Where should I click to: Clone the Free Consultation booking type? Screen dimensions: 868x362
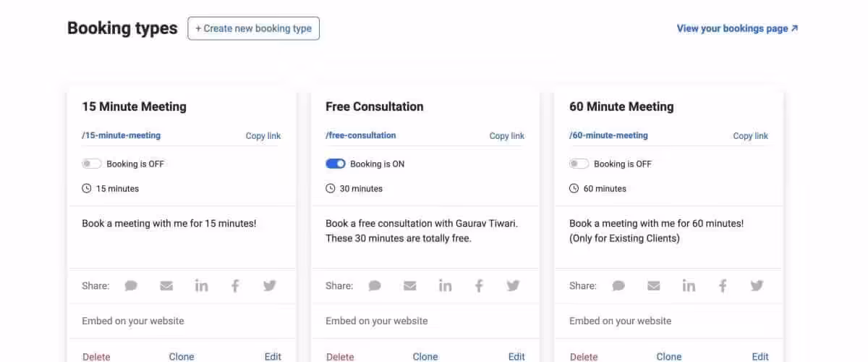[x=425, y=356]
